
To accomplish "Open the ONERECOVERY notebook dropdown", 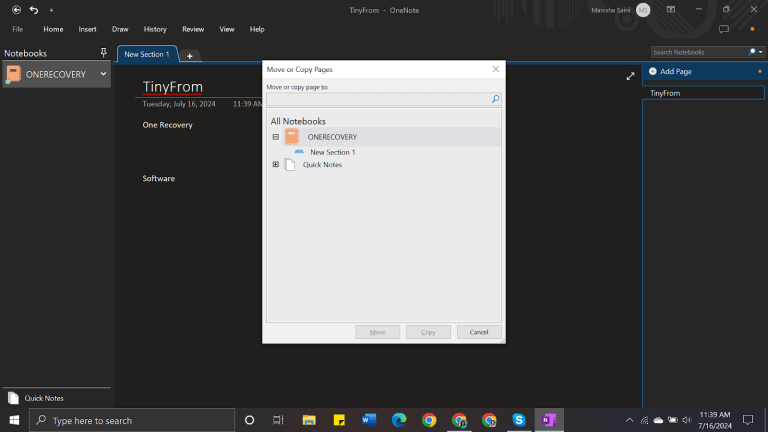I will [103, 74].
